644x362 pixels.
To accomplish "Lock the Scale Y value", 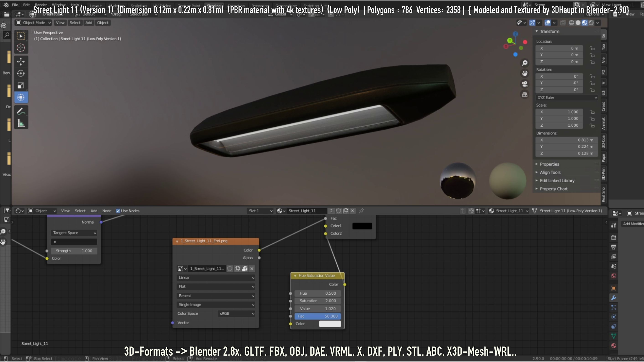I will [x=592, y=118].
